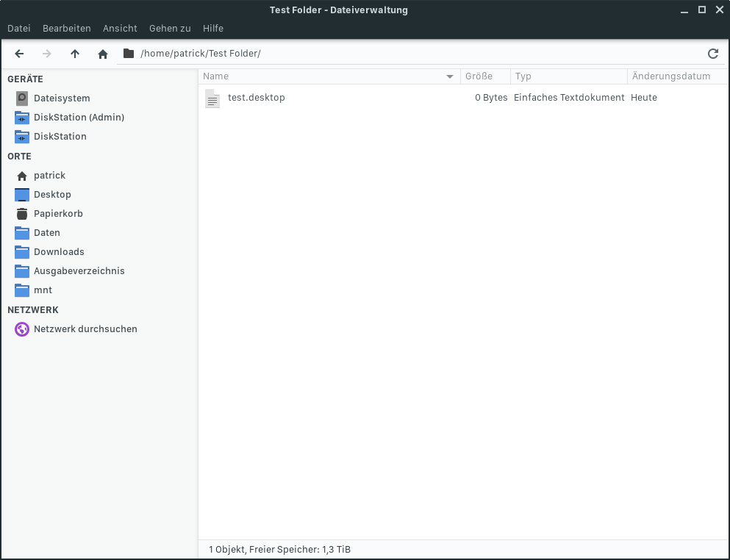Open the Downloads shortcut in the sidebar
This screenshot has width=730, height=560.
tap(59, 251)
